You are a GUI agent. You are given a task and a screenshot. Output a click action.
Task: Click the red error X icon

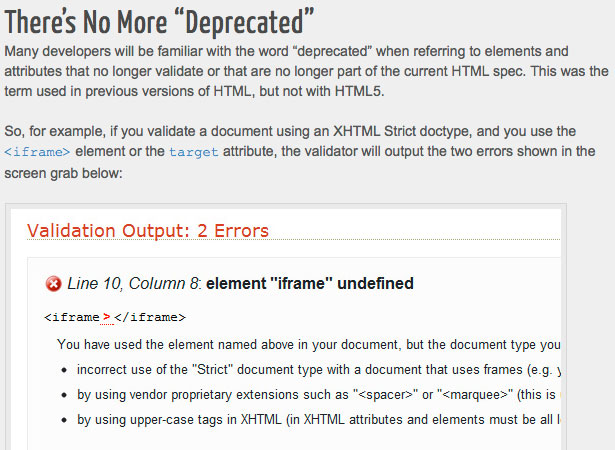click(53, 284)
